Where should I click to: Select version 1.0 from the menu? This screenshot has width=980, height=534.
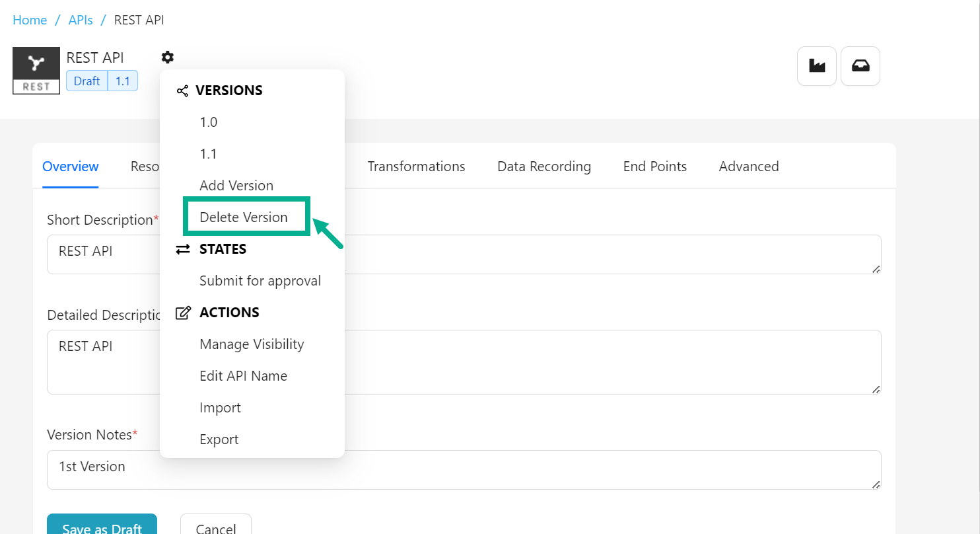tap(209, 122)
